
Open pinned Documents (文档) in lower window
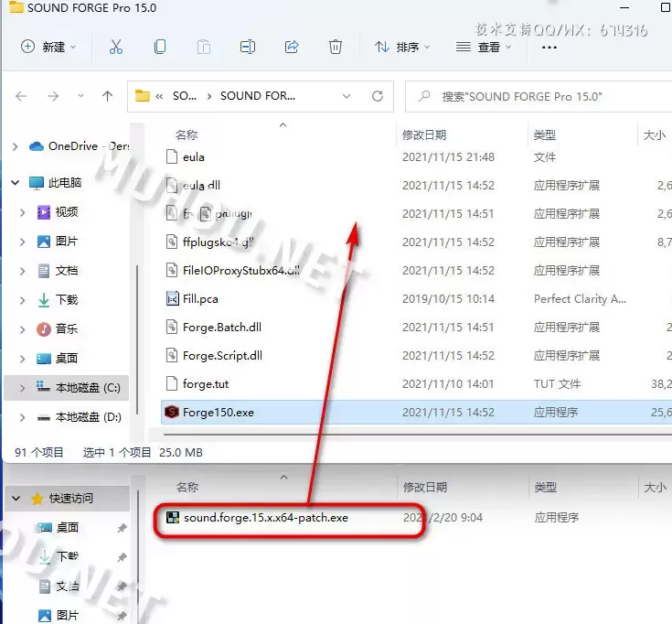point(59,586)
